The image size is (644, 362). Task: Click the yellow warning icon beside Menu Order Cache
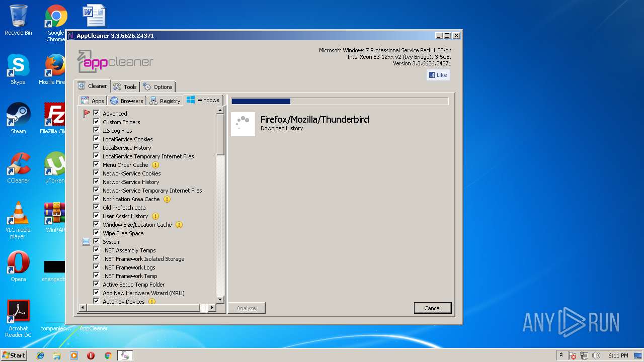[x=155, y=165]
